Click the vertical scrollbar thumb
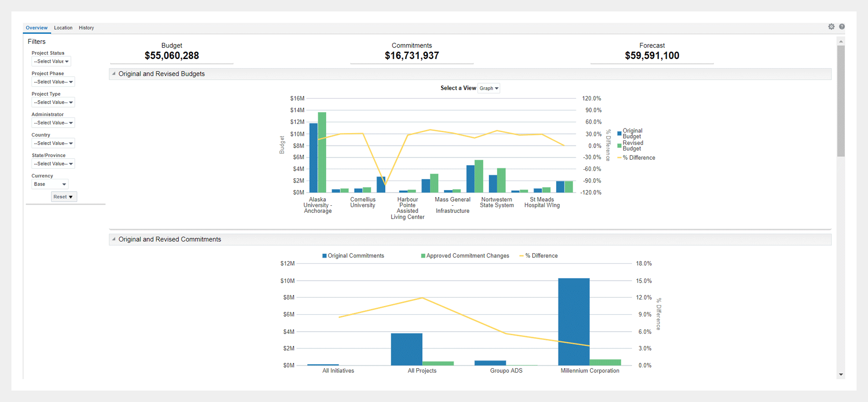 [x=841, y=101]
